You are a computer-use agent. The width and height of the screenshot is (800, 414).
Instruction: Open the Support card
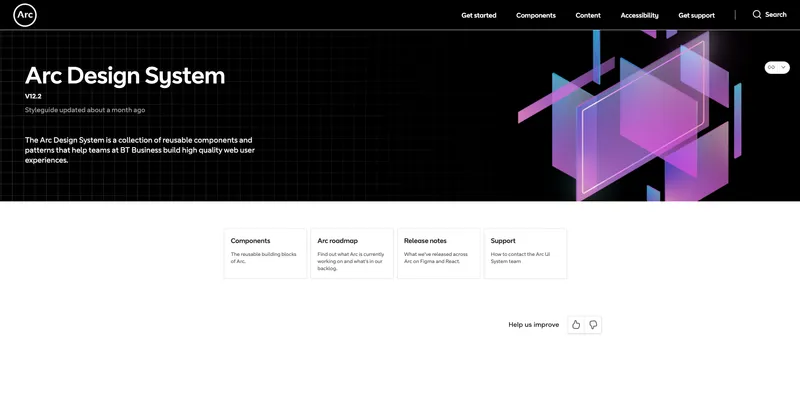526,253
